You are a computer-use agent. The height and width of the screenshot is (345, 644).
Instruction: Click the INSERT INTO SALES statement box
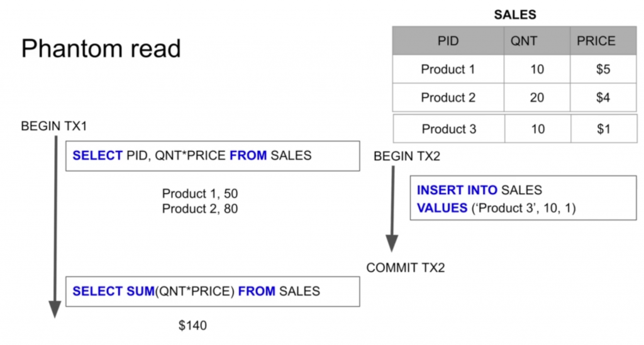pos(523,198)
